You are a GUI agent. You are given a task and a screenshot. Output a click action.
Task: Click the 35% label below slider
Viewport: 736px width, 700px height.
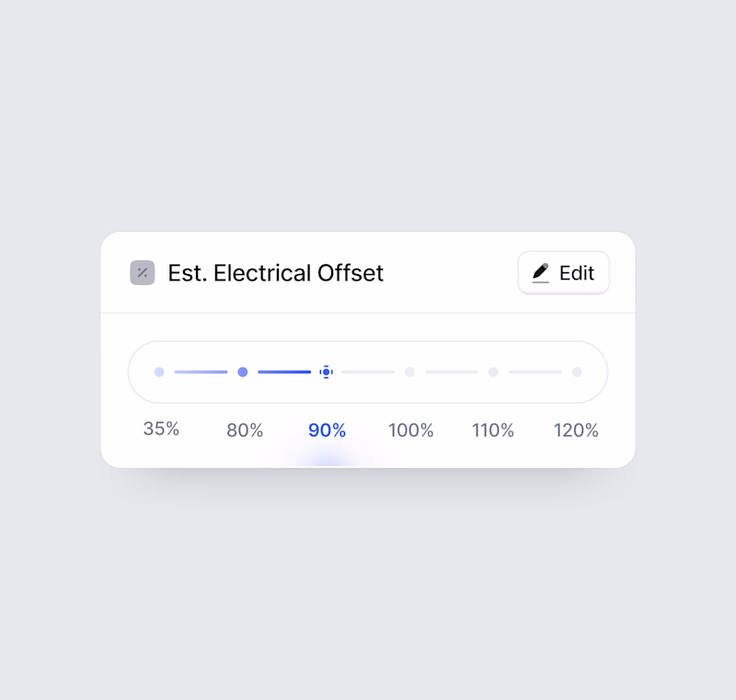pyautogui.click(x=161, y=429)
